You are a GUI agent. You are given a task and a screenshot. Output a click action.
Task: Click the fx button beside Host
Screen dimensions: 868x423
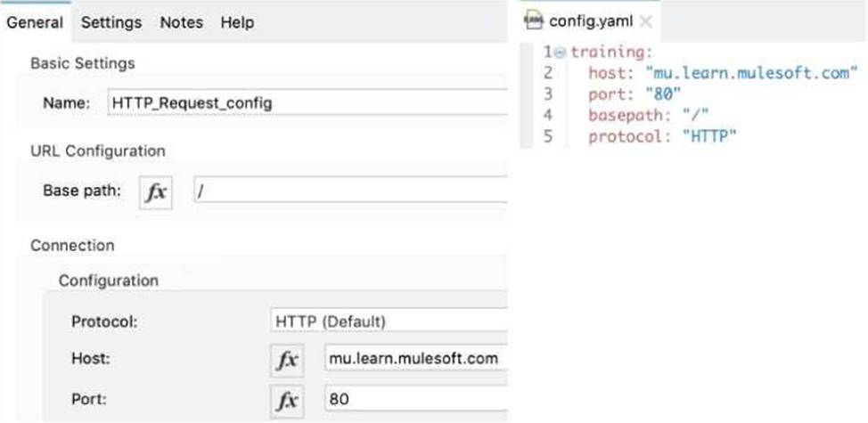pyautogui.click(x=286, y=359)
